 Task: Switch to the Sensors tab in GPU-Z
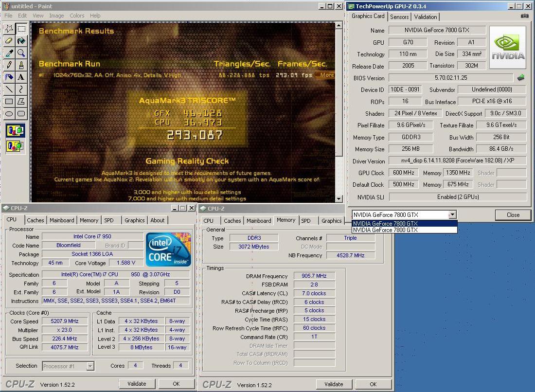(x=399, y=17)
